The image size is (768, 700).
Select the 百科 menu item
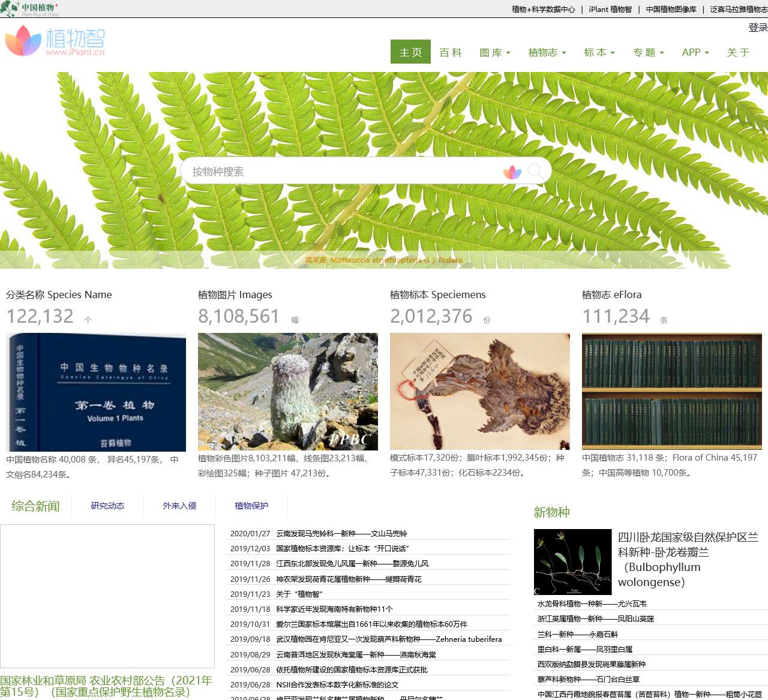tap(451, 52)
